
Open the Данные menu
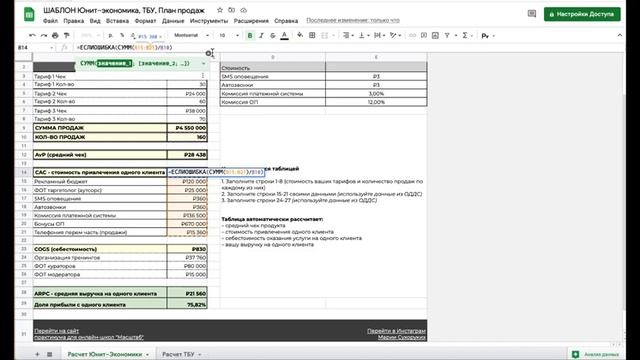[x=173, y=21]
